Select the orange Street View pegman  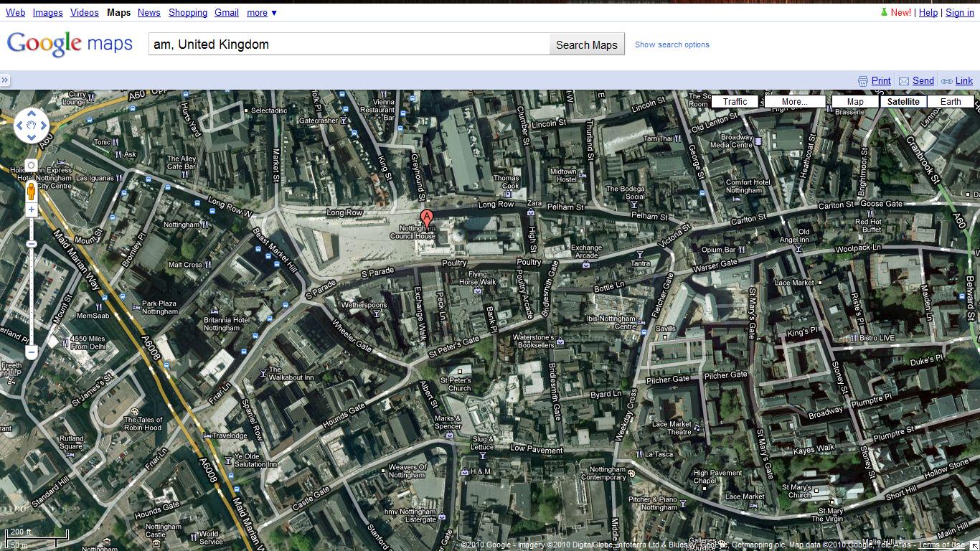[x=32, y=191]
